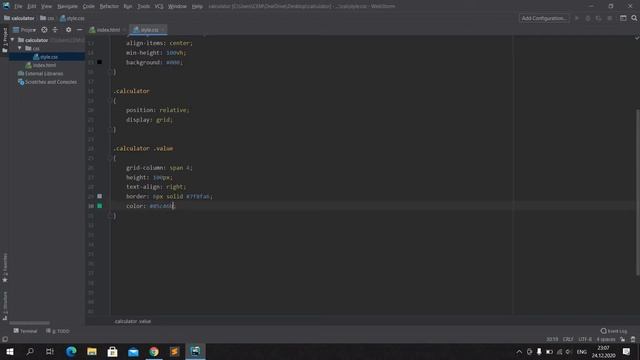Switch to the style.css editor tab
640x360 pixels.
149,30
